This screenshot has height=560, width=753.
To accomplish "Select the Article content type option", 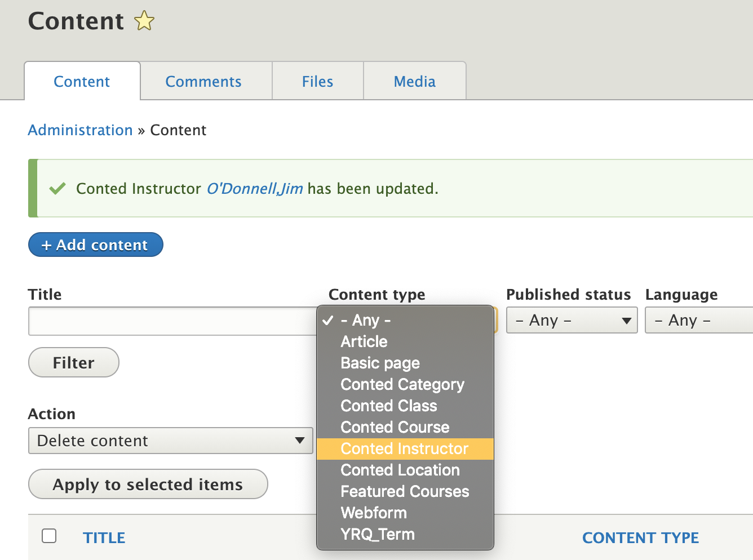I will click(x=364, y=341).
